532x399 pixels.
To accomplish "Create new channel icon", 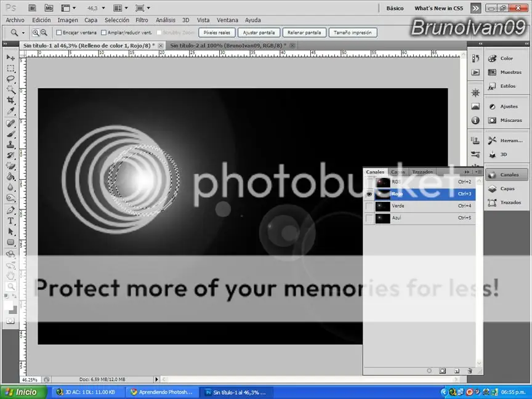I will click(457, 371).
